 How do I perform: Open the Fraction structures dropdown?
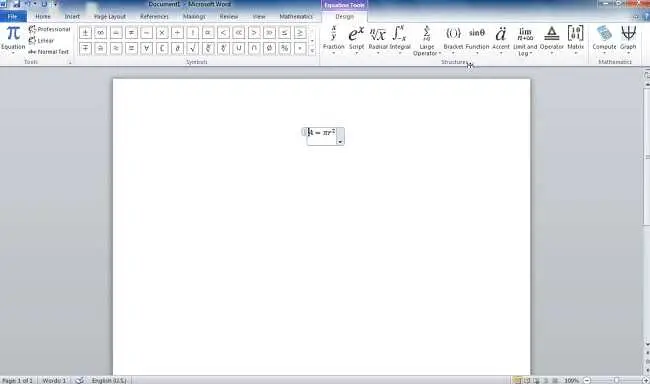(x=334, y=40)
